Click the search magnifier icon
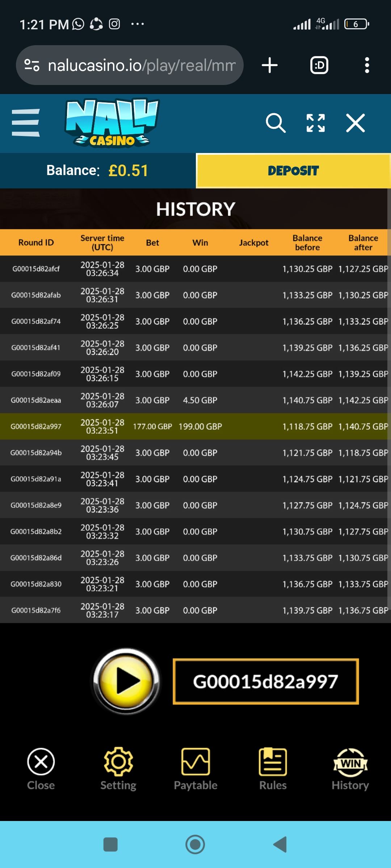391x868 pixels. pos(276,123)
